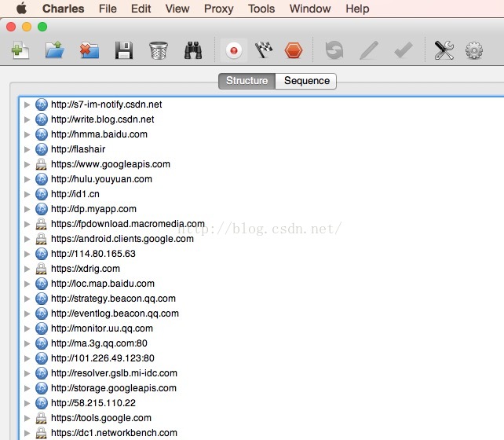Viewport: 504px width, 440px height.
Task: Click the lock icon beside xdrig.com
Action: [41, 269]
